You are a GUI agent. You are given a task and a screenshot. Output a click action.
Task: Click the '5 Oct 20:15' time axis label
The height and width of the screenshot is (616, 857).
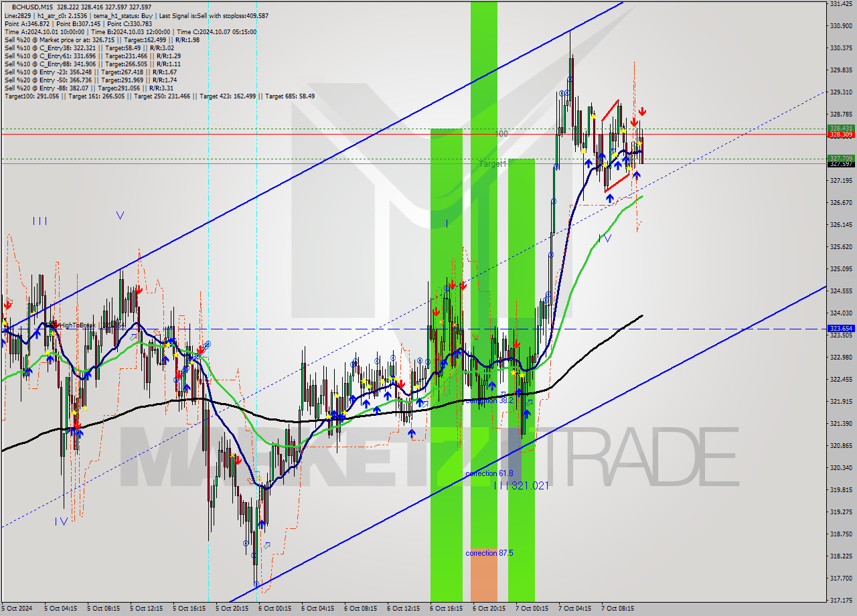coord(232,609)
